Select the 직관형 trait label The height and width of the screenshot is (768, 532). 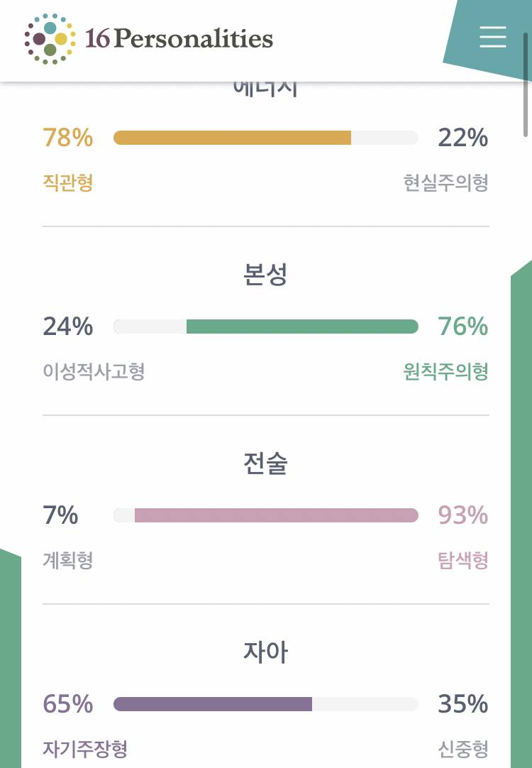click(67, 183)
